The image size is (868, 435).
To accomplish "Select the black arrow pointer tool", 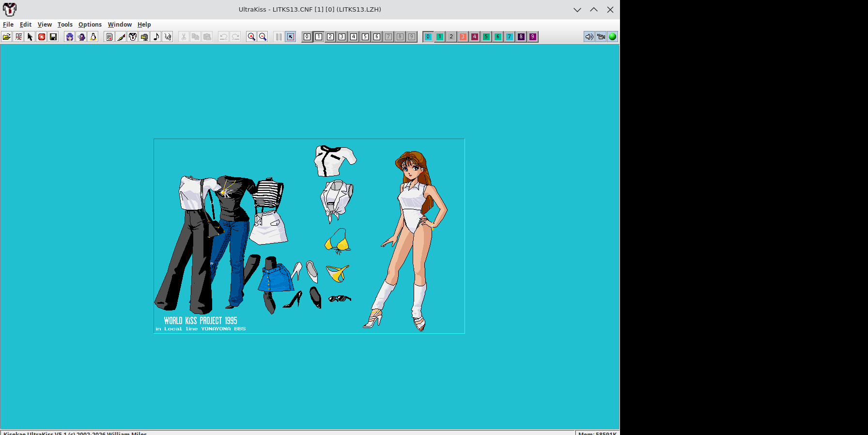I will 30,37.
